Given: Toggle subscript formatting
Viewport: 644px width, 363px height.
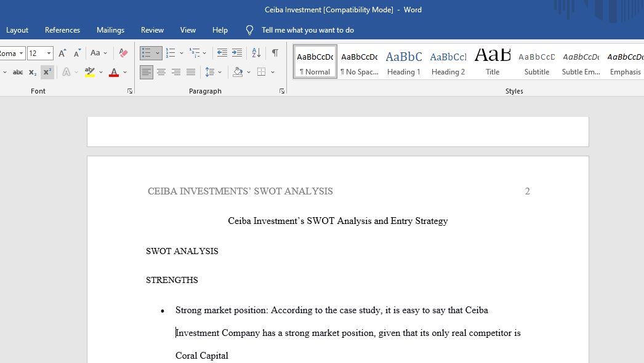Looking at the screenshot, I should point(33,72).
